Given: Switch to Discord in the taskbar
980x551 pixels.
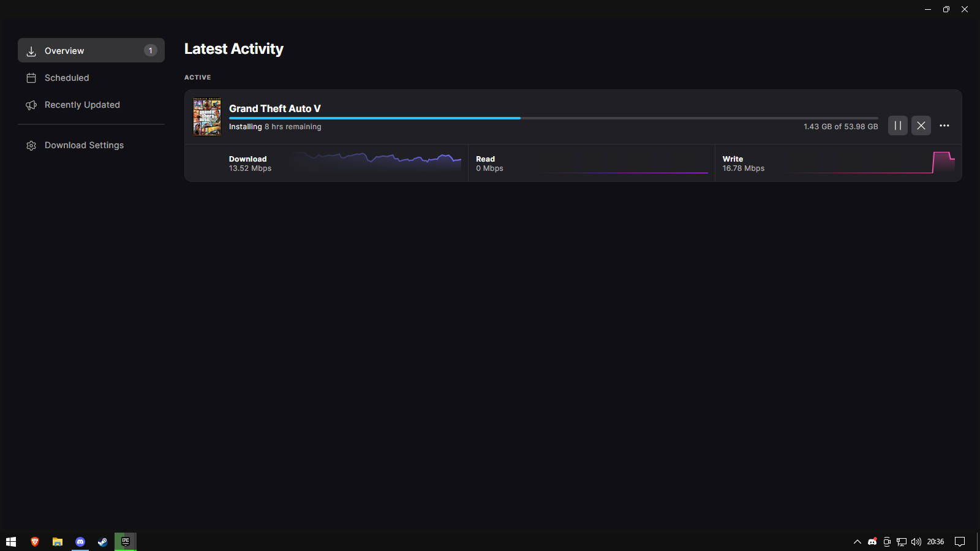Looking at the screenshot, I should [x=80, y=542].
